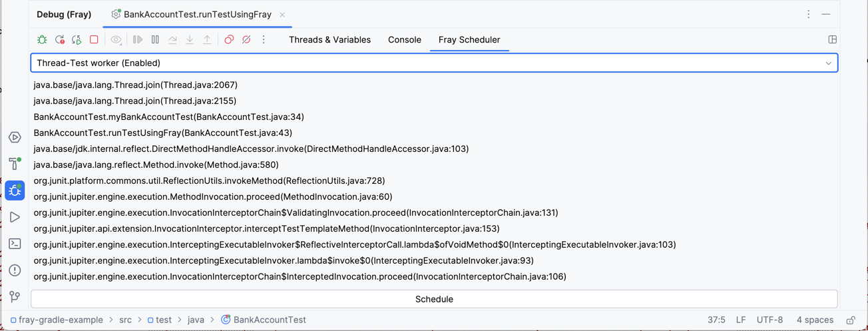Click the LF line separator indicator
Image resolution: width=868 pixels, height=331 pixels.
pyautogui.click(x=741, y=320)
